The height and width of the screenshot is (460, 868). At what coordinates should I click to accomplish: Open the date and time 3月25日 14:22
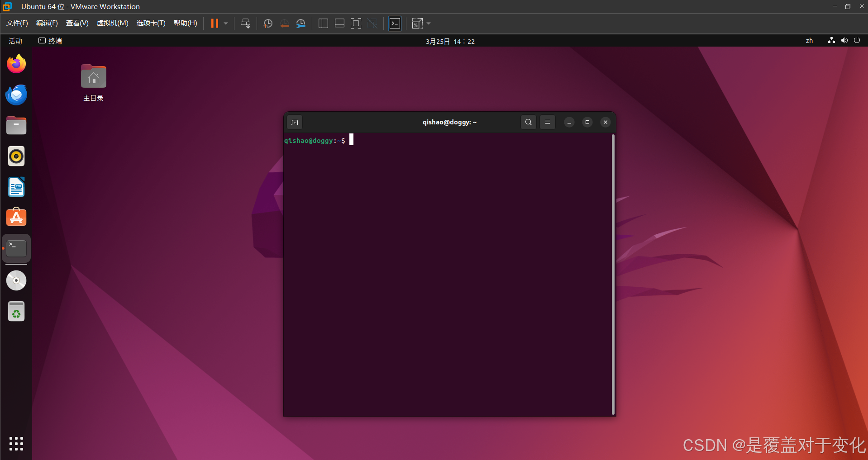coord(450,41)
